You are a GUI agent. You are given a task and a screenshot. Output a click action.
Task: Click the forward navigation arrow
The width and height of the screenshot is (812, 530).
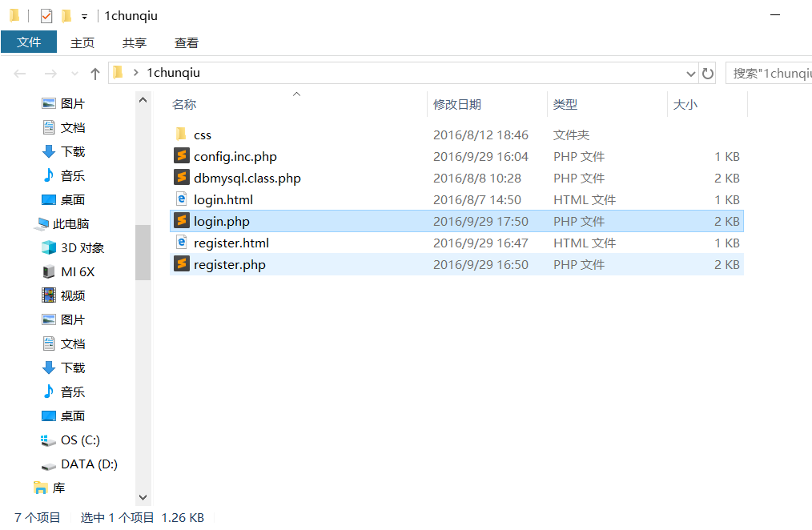(50, 74)
